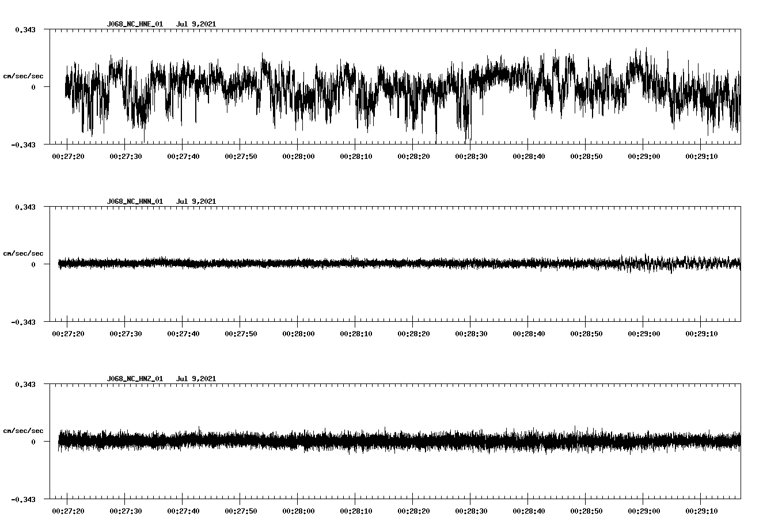Viewport: 782px width, 532px height.
Task: Click 00:28:00 time label under HNE plot
Action: (x=298, y=156)
